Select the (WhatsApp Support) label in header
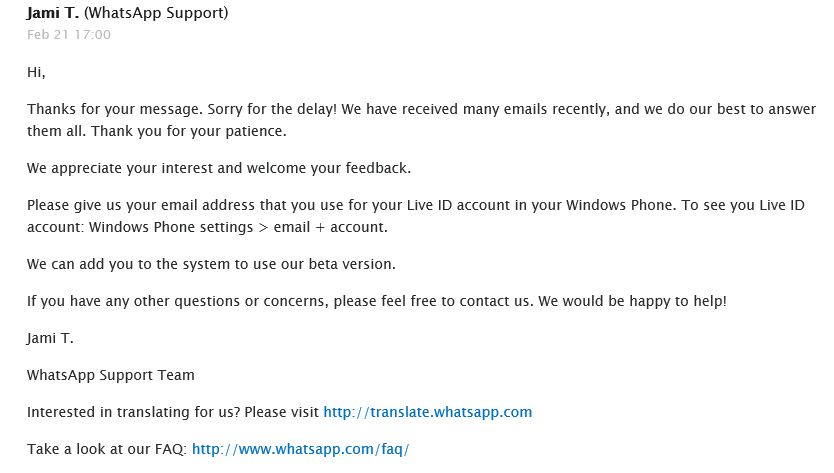Image resolution: width=834 pixels, height=473 pixels. coord(156,13)
